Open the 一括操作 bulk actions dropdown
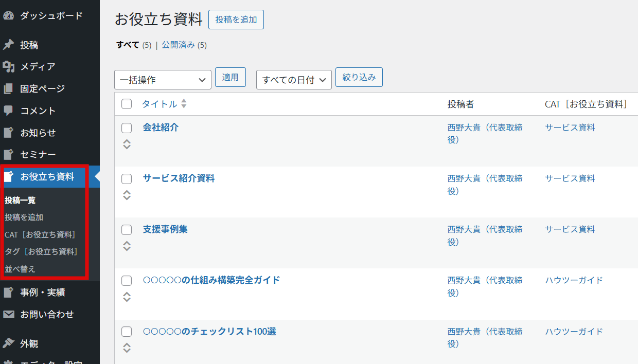Screen dimensions: 638x364 [x=163, y=80]
